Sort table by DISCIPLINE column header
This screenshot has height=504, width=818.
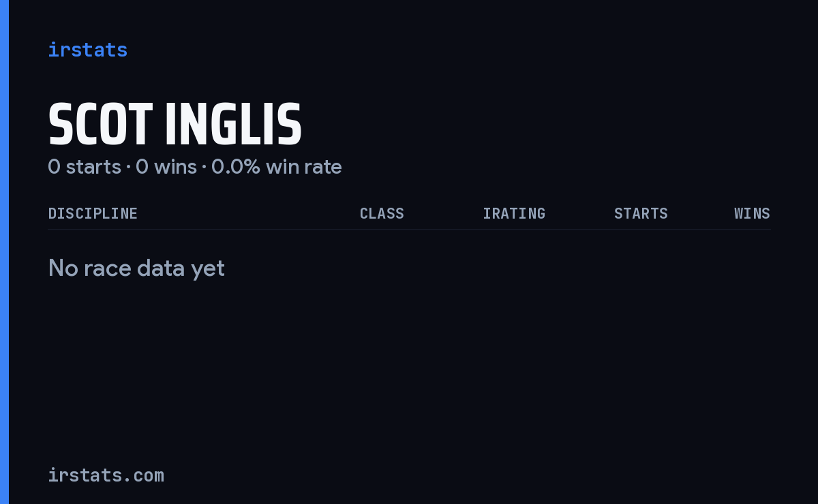click(93, 213)
